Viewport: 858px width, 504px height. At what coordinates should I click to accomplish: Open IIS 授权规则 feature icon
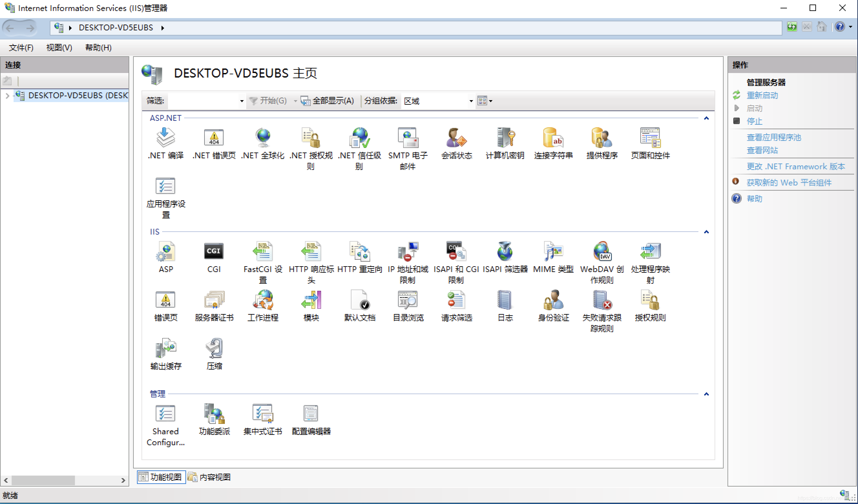pos(650,300)
